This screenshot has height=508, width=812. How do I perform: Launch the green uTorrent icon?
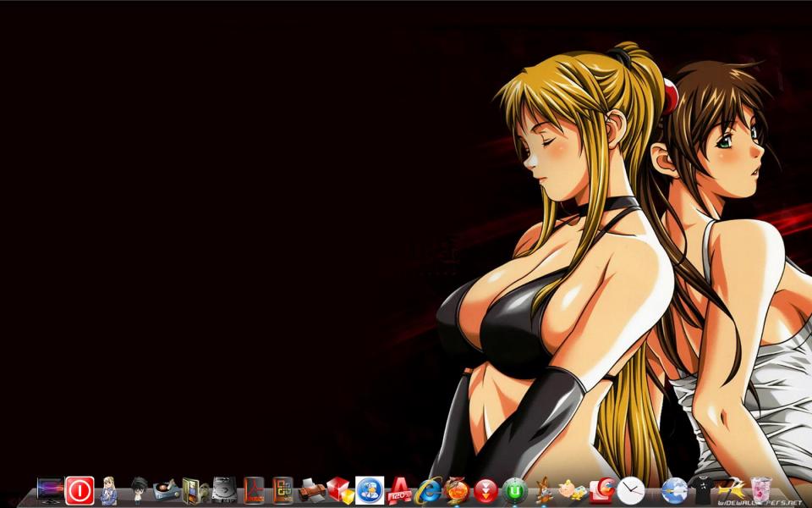[x=514, y=490]
